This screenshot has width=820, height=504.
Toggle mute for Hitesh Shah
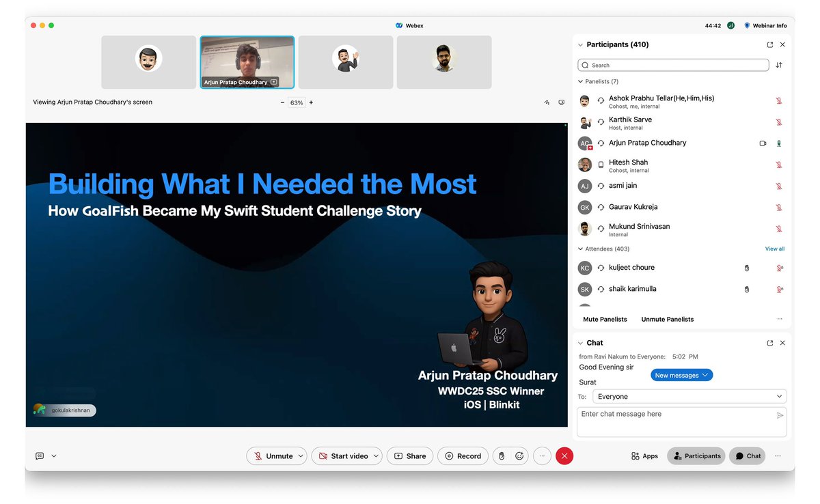coord(778,165)
